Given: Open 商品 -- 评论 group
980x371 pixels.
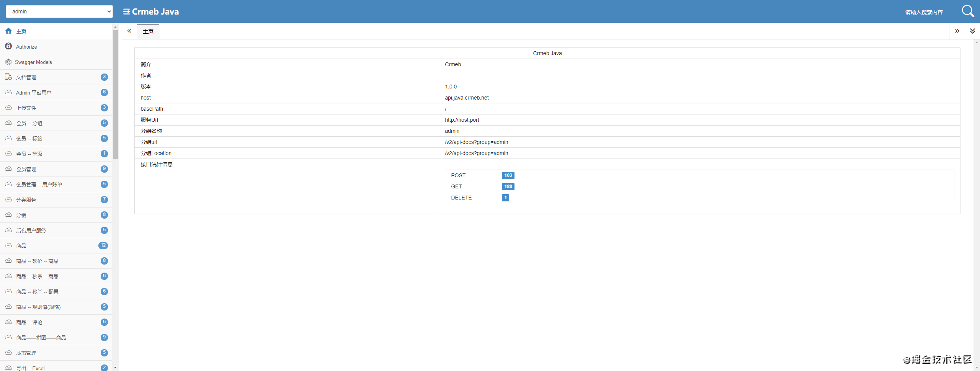Looking at the screenshot, I should (56, 322).
